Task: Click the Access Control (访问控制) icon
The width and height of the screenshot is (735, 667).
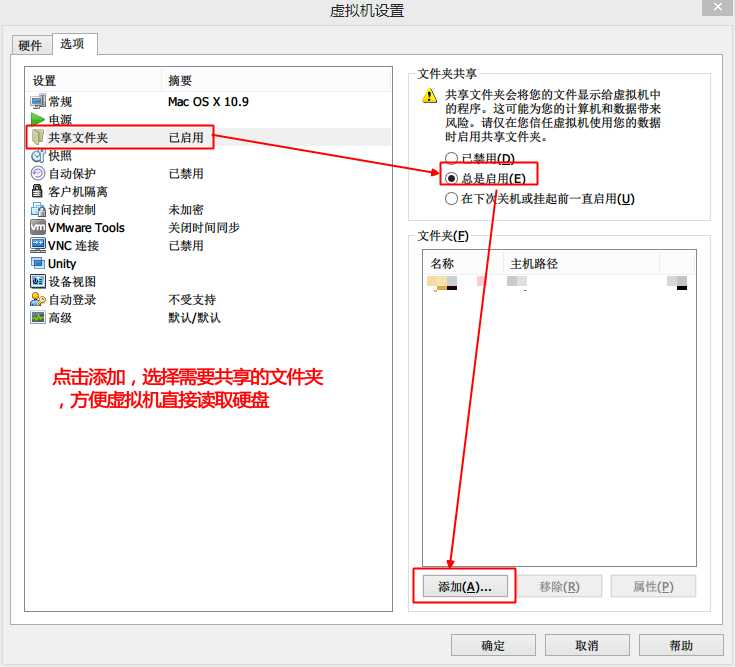Action: (x=38, y=210)
